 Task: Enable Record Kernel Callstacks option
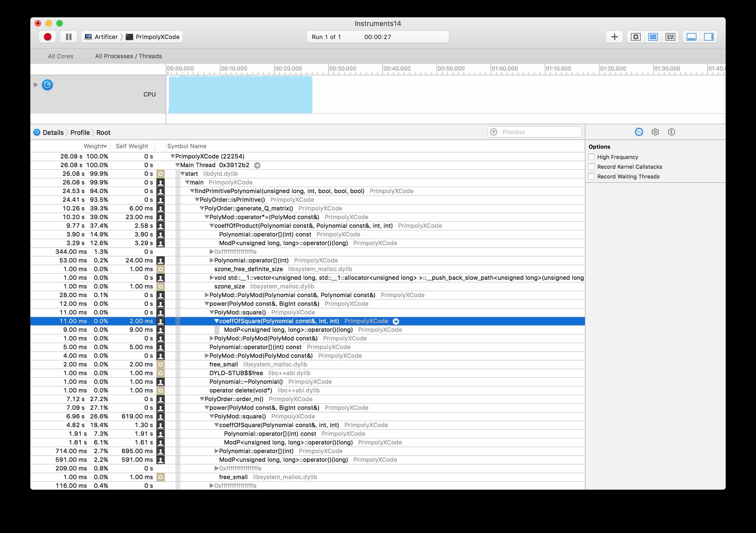pyautogui.click(x=591, y=167)
